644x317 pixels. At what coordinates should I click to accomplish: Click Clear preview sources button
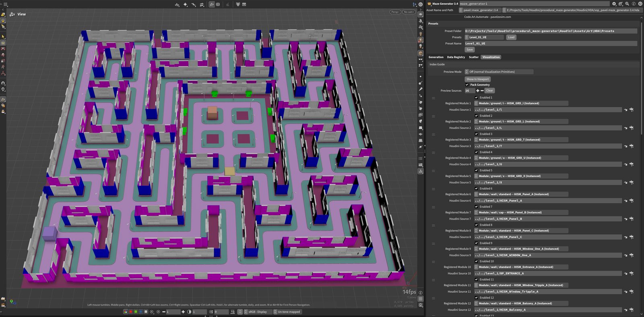coord(489,91)
